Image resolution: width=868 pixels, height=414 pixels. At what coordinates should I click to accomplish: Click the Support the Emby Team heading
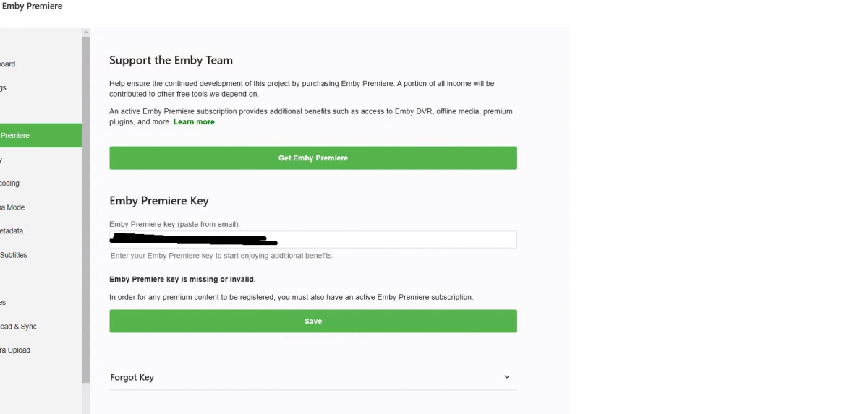[171, 61]
